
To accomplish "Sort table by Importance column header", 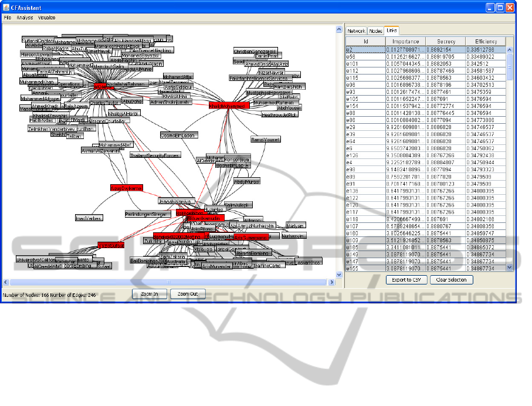I will 405,42.
